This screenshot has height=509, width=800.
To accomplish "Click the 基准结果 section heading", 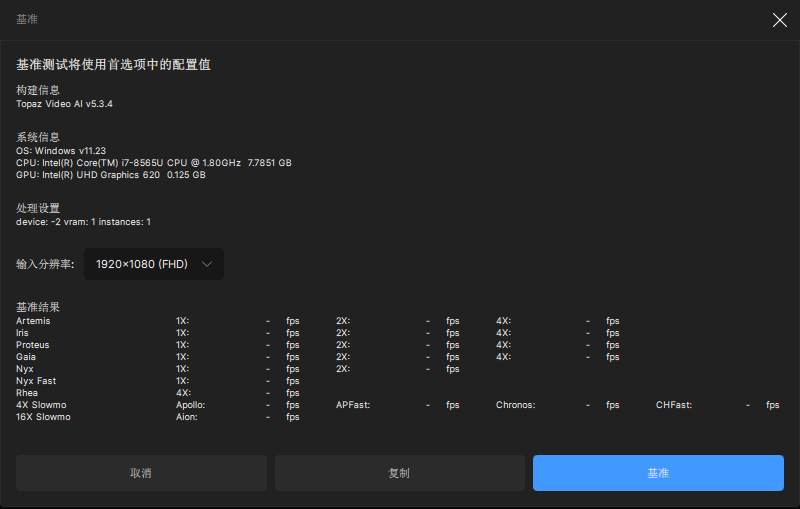I will click(x=38, y=307).
